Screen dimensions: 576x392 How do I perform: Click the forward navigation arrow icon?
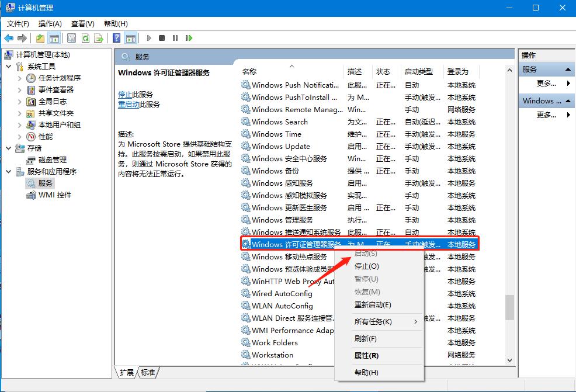pyautogui.click(x=23, y=38)
